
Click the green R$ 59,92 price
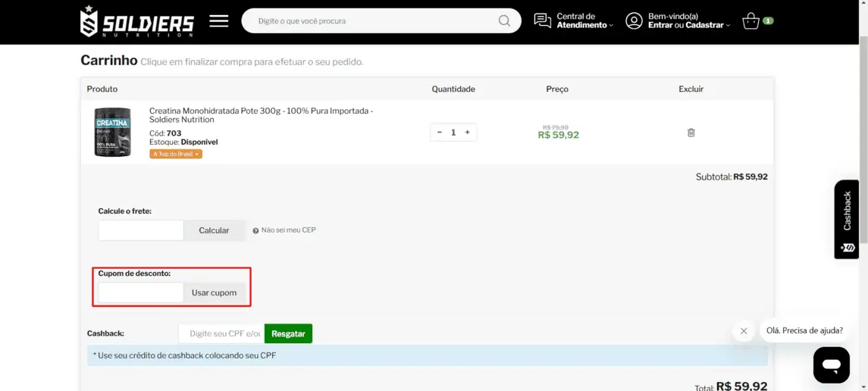click(x=559, y=135)
